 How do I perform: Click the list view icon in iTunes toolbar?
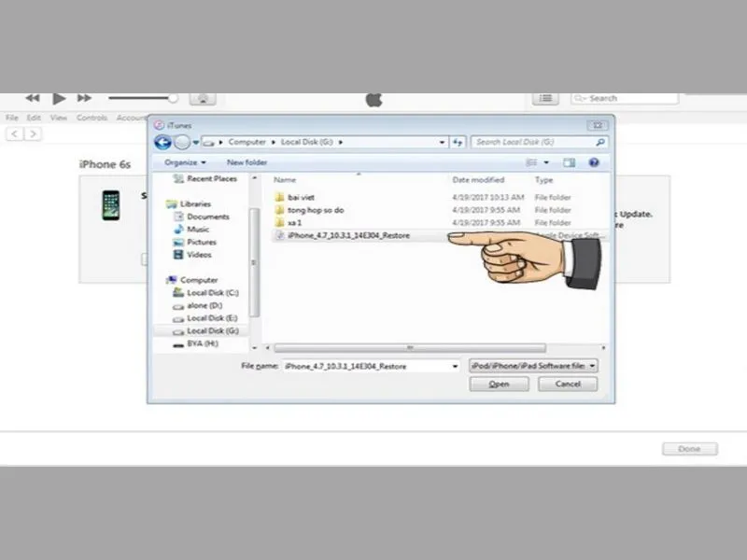[x=545, y=99]
